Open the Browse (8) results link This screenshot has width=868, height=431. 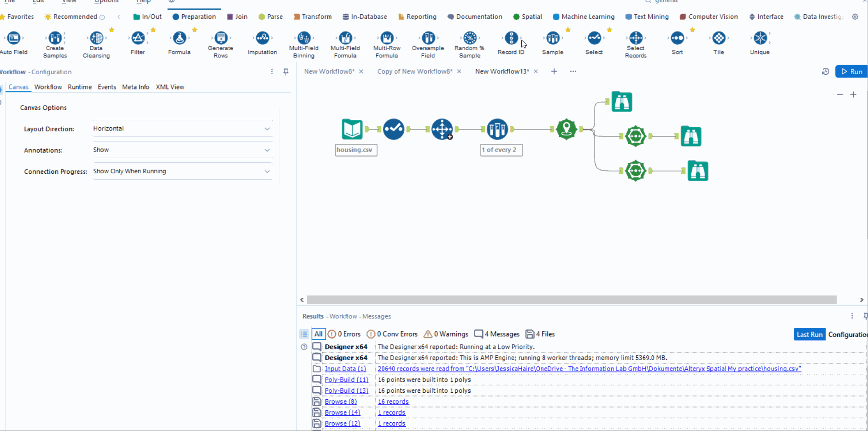pos(341,401)
